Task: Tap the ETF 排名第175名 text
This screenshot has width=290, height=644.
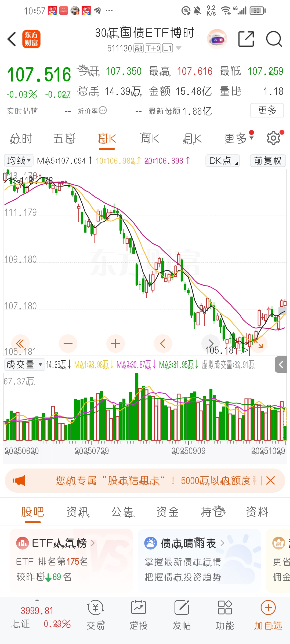Action: coord(52,562)
